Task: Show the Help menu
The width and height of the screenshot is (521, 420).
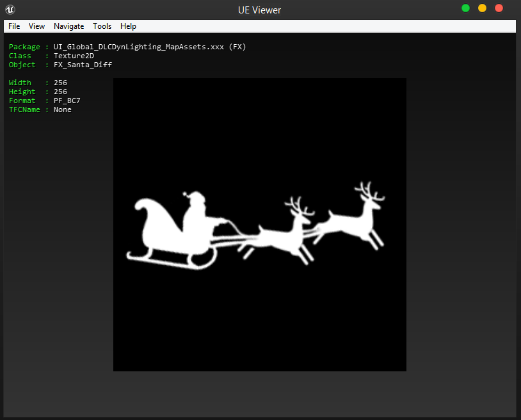Action: (128, 26)
